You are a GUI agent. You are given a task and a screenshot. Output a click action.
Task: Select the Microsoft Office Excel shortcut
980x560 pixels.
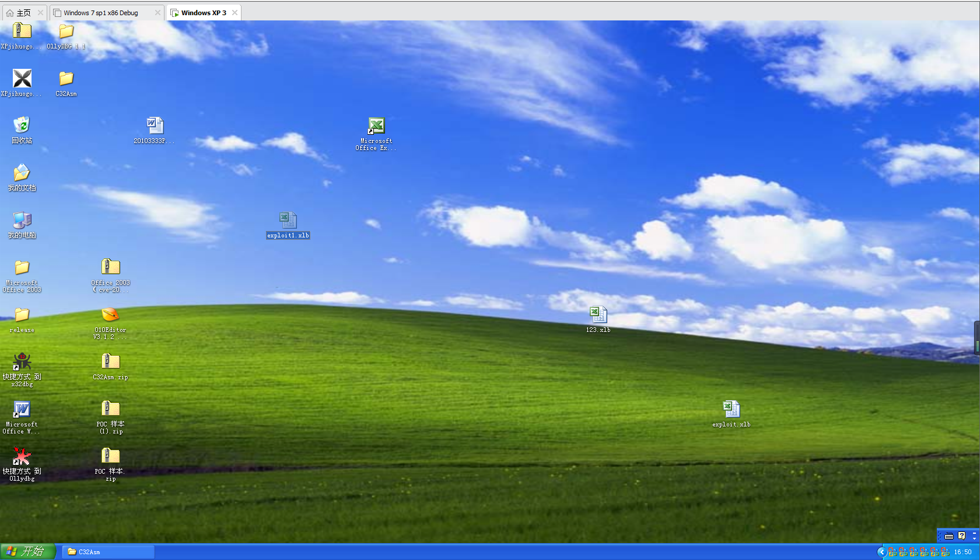[x=376, y=125]
